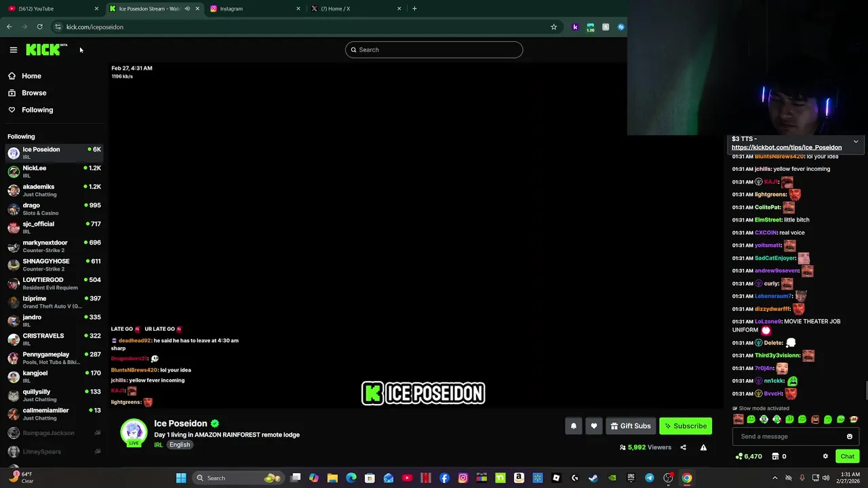Open offline RampageJackson channel

tap(54, 433)
